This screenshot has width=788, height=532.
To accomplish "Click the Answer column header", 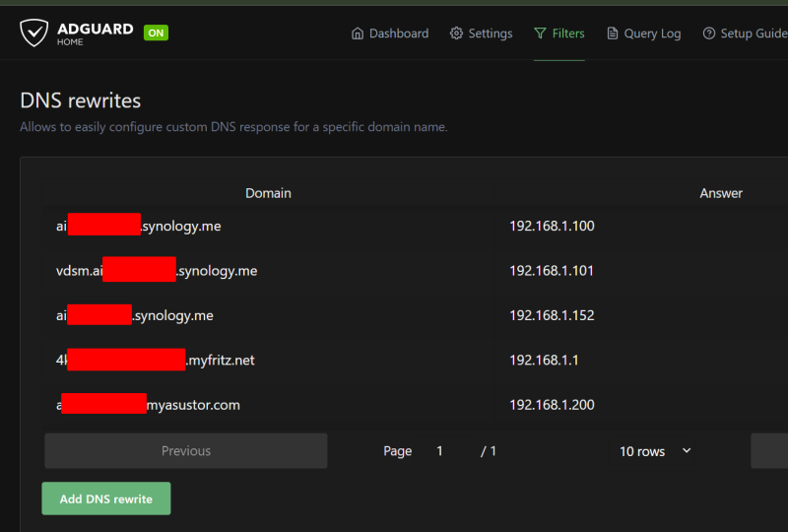I will point(721,193).
